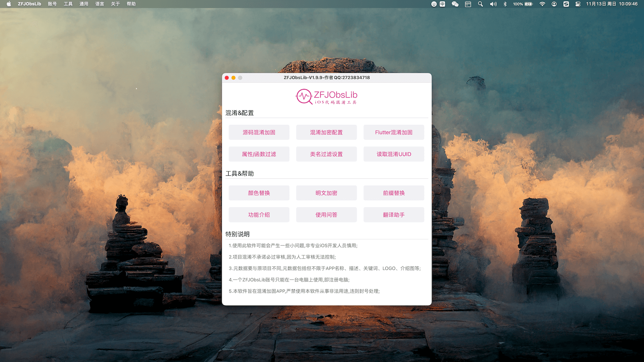Click the 源码混淆加固 button
The image size is (644, 362).
[259, 132]
